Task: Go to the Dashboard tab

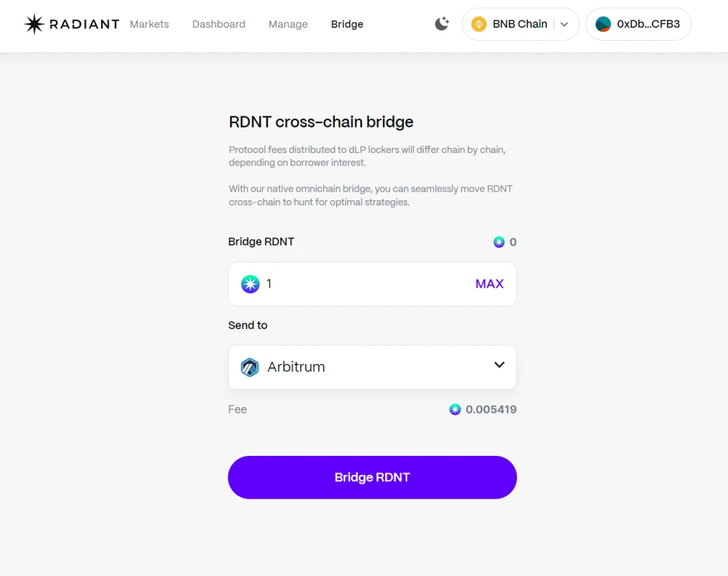Action: point(218,24)
